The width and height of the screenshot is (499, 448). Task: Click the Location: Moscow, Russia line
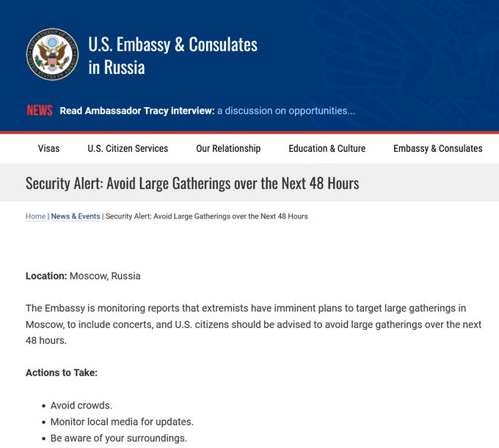tap(83, 276)
